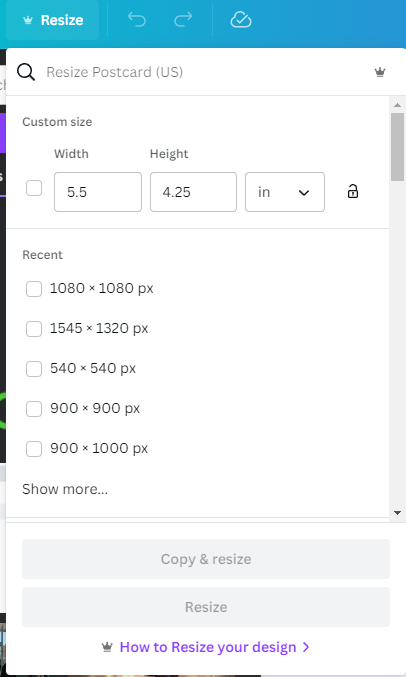Click the Copy & resize button
The image size is (406, 677).
[206, 559]
